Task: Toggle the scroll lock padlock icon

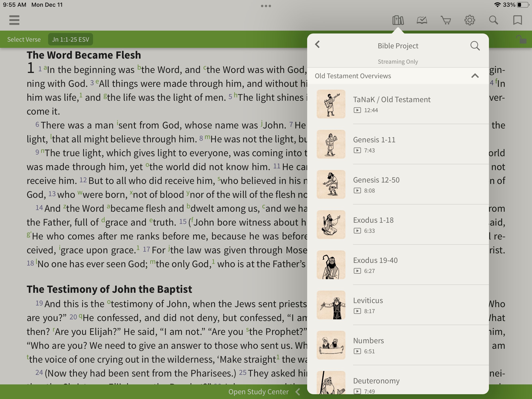Action: [x=521, y=39]
